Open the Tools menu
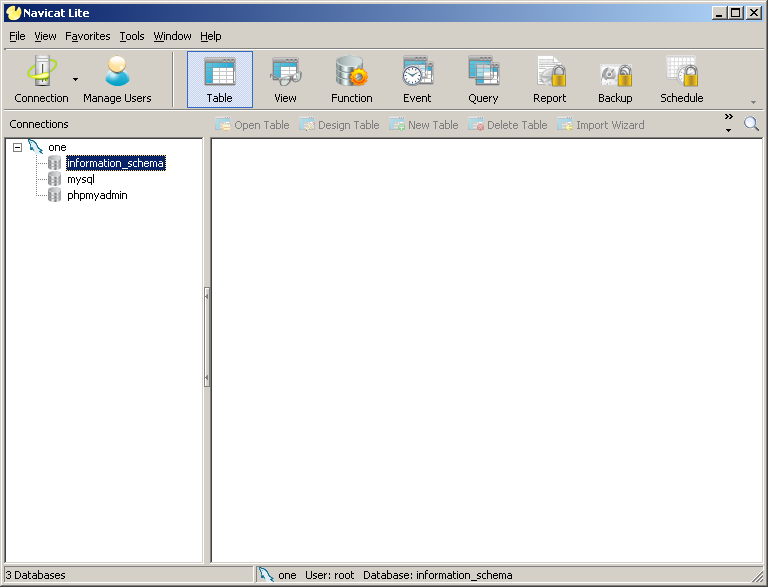This screenshot has width=768, height=587. [132, 36]
